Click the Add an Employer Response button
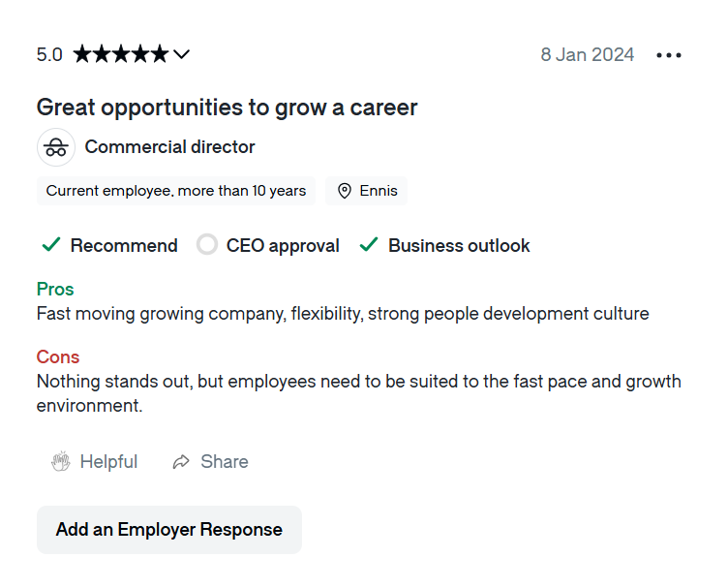Screen dimensions: 728x588 click(x=169, y=530)
